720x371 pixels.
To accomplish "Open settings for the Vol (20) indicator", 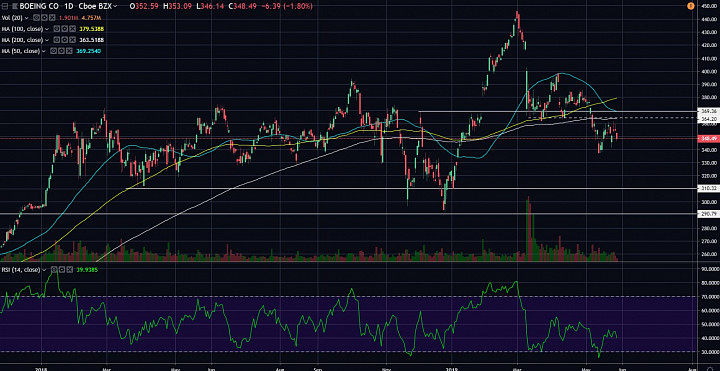I will [44, 18].
